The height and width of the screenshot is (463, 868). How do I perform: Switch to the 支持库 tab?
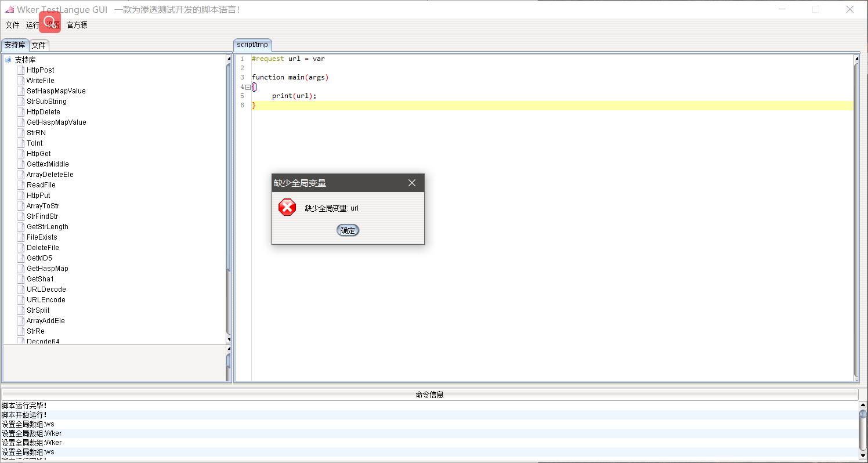click(15, 45)
